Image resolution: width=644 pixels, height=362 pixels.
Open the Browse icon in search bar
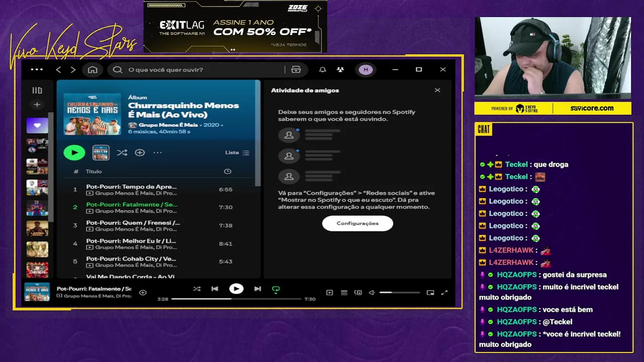tap(296, 69)
